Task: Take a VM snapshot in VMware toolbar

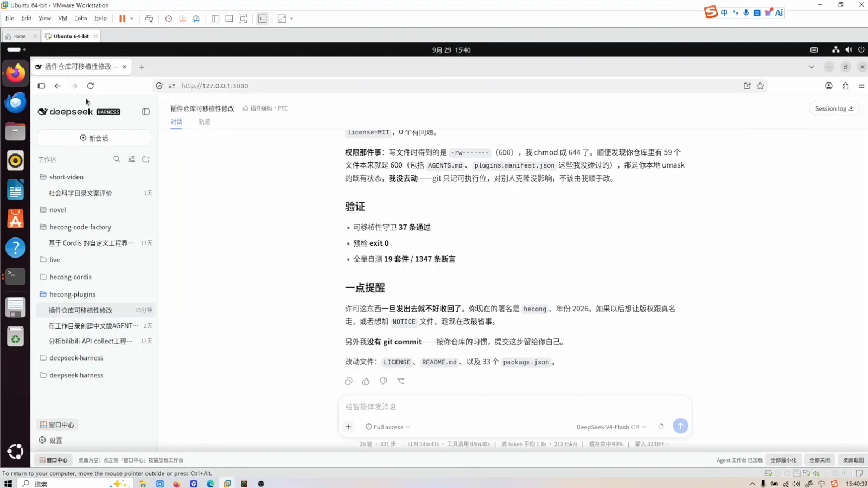Action: coord(169,18)
